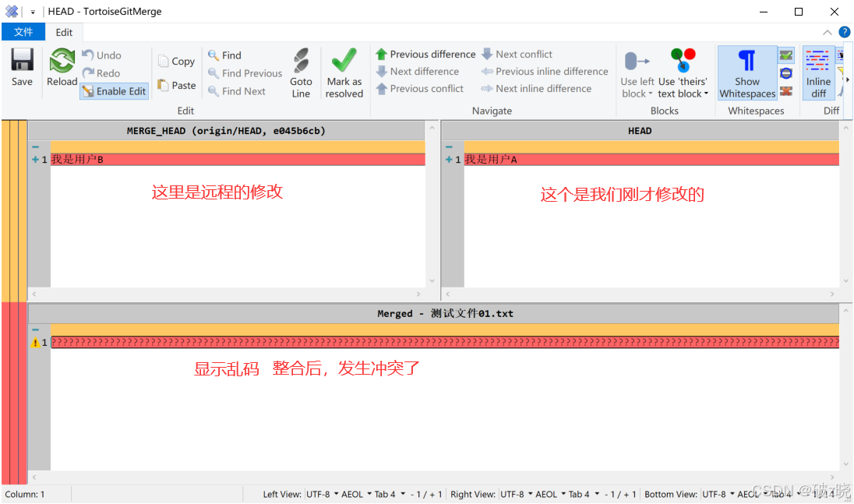Screen dimensions: 854x504
Task: Collapse the MERGE_HEAD pane minus marker
Action: coord(35,147)
